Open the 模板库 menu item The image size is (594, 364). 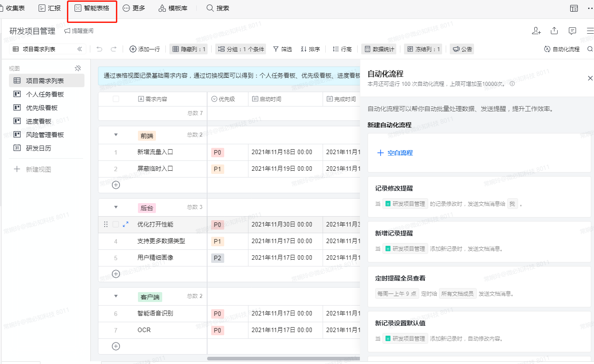point(173,8)
